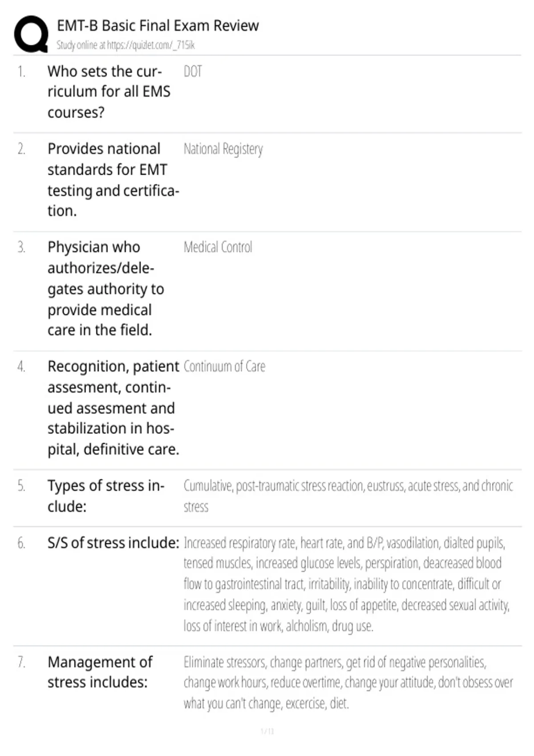The width and height of the screenshot is (534, 756).
Task: Click Management of stress includes term
Action: tap(100, 672)
